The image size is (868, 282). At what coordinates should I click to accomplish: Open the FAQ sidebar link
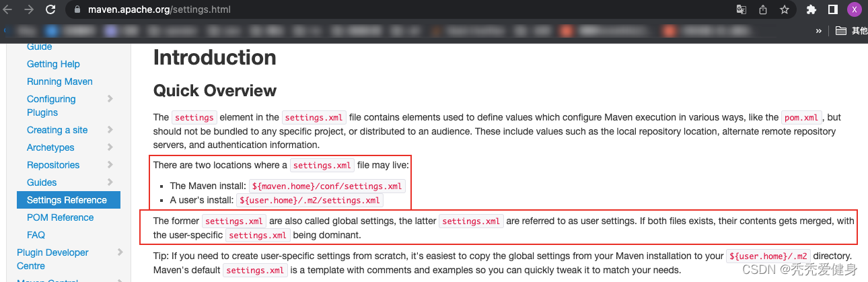point(36,235)
